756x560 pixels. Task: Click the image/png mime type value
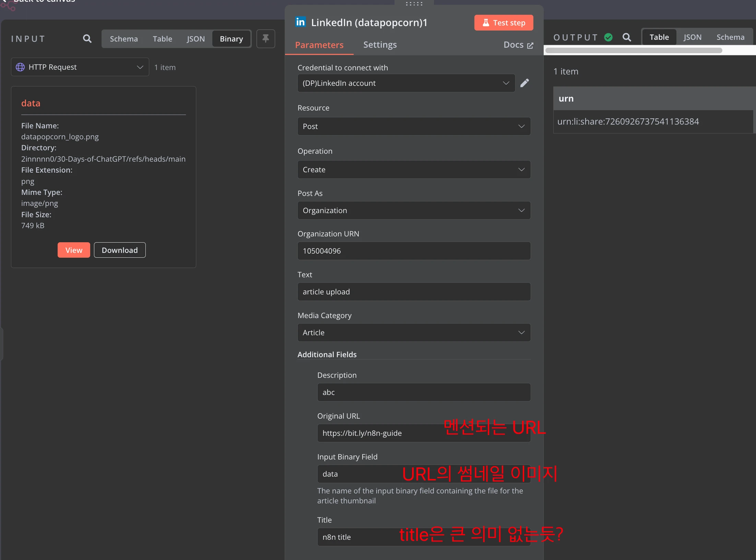[39, 203]
